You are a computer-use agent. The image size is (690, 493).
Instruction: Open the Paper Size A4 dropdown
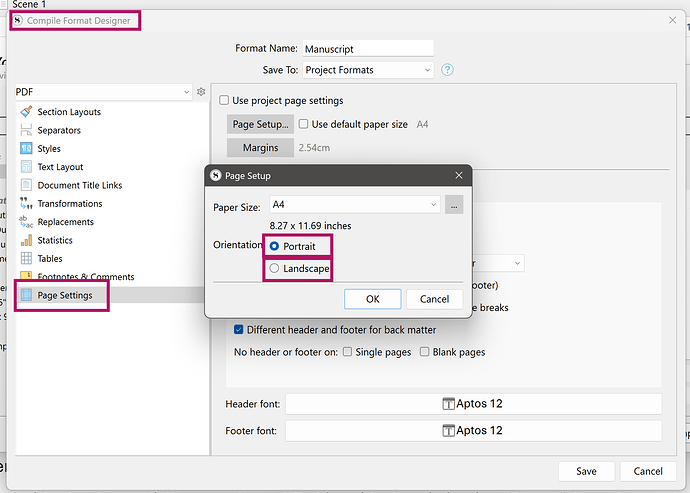click(355, 204)
